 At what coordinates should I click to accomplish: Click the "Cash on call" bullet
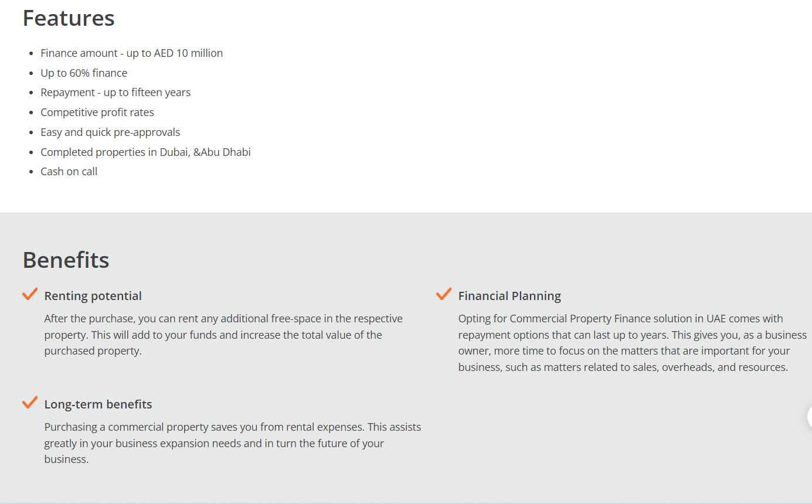pos(69,172)
